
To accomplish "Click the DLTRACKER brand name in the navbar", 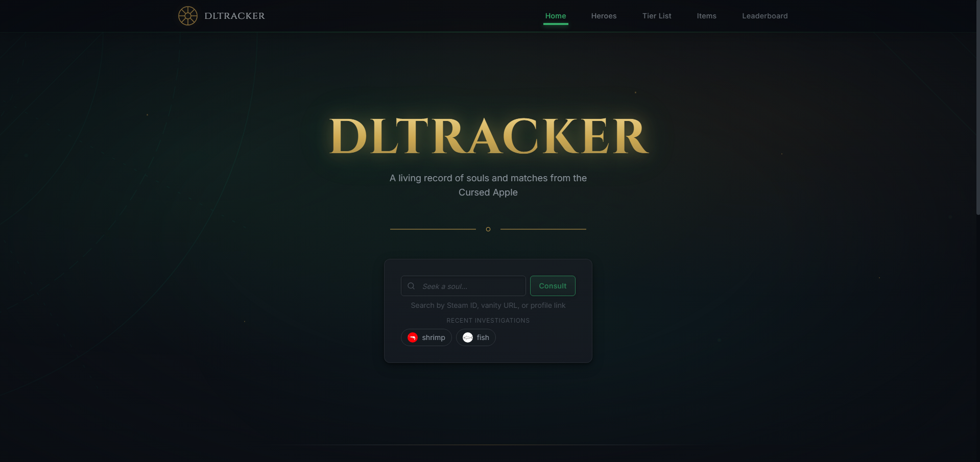I will tap(234, 16).
